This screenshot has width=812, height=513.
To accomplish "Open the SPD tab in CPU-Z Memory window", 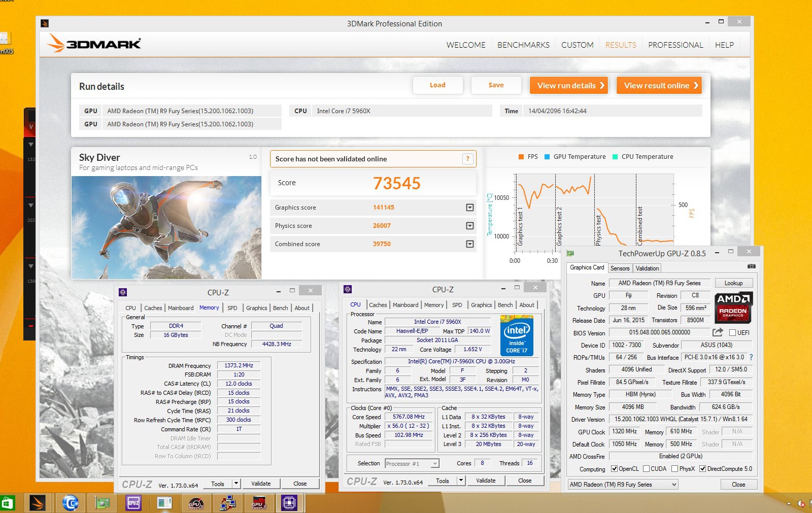I will [232, 308].
